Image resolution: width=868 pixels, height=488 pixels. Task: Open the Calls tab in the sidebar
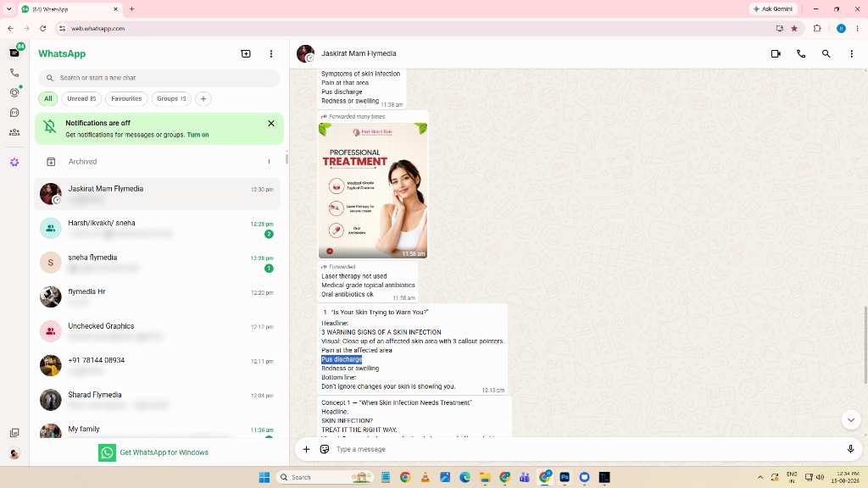(14, 73)
